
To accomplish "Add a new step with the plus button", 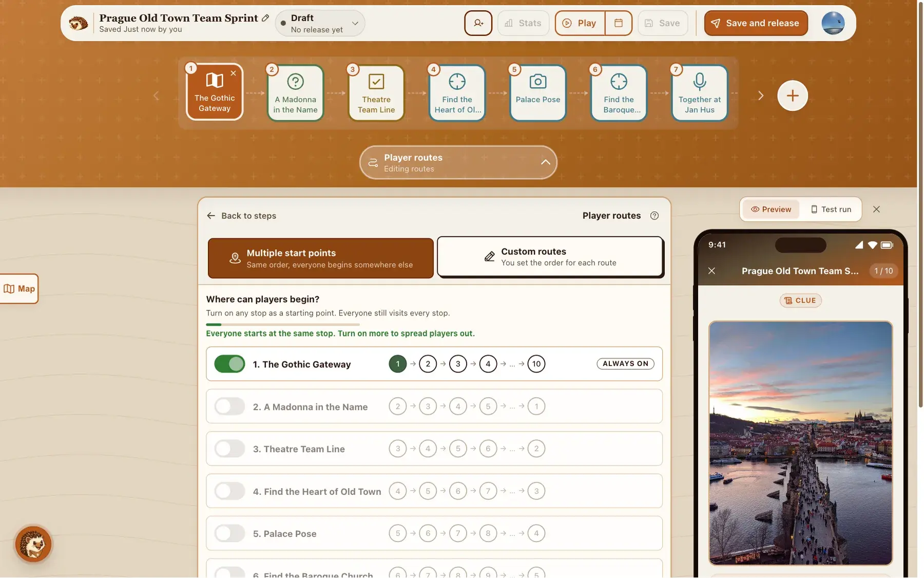I will (x=792, y=96).
